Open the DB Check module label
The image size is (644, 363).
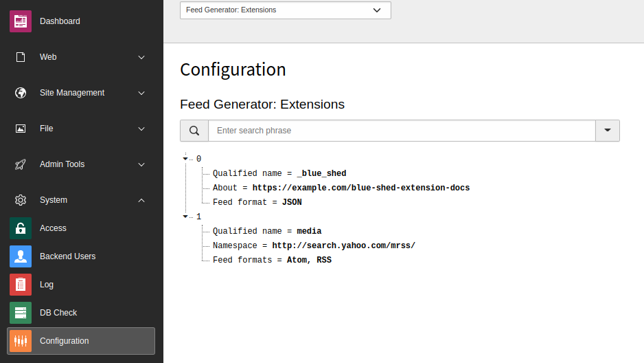click(x=58, y=313)
